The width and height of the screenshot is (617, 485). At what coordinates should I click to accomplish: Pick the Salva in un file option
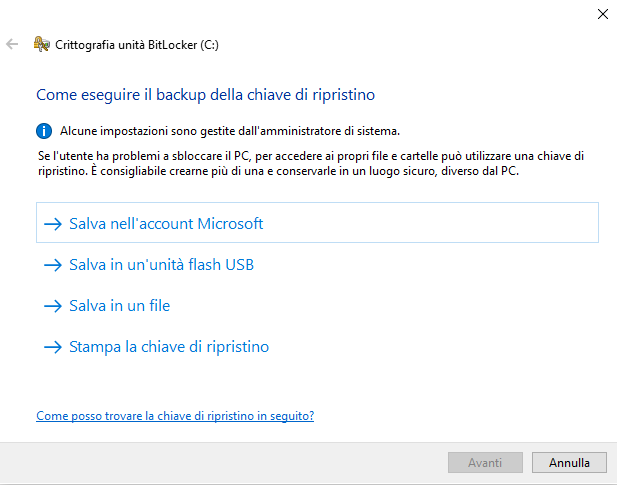click(x=120, y=306)
